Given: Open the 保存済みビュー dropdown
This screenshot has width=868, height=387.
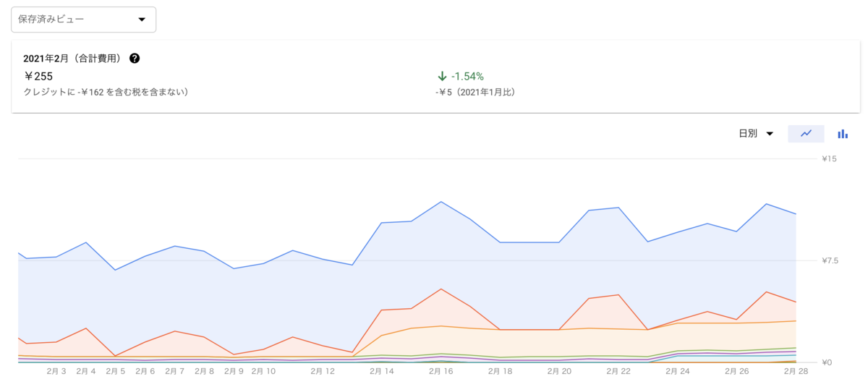Looking at the screenshot, I should coord(83,20).
